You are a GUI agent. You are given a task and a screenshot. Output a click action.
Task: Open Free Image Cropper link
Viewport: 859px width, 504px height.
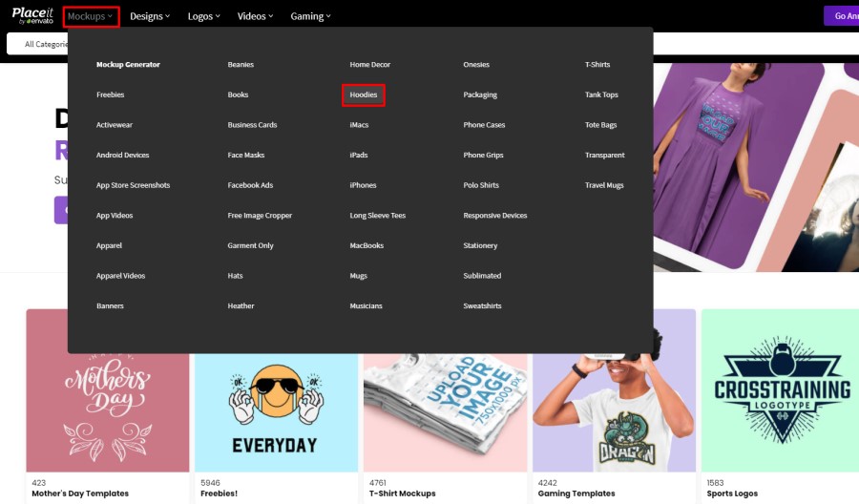(x=260, y=216)
